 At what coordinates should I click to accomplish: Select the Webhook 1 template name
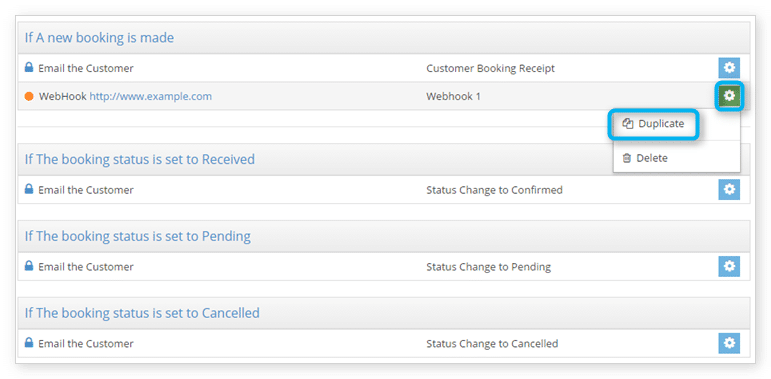pos(453,96)
